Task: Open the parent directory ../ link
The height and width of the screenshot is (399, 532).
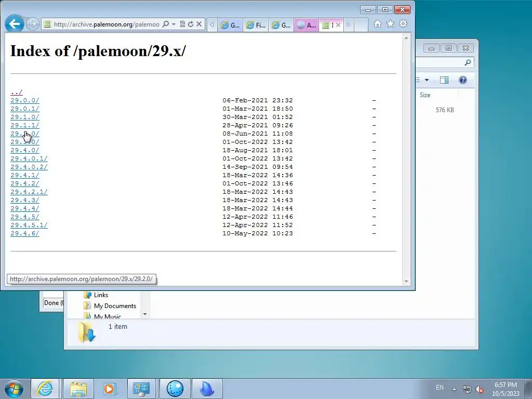Action: click(x=17, y=92)
